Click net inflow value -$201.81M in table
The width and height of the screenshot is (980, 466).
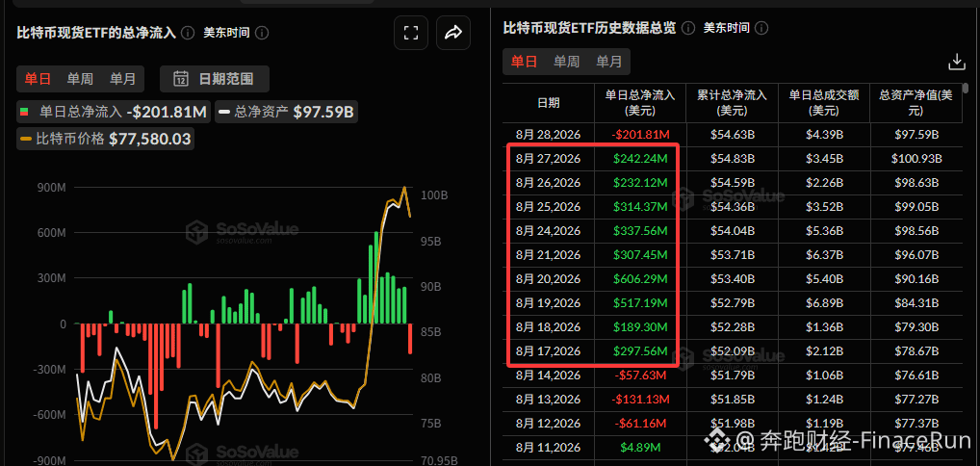click(x=640, y=135)
